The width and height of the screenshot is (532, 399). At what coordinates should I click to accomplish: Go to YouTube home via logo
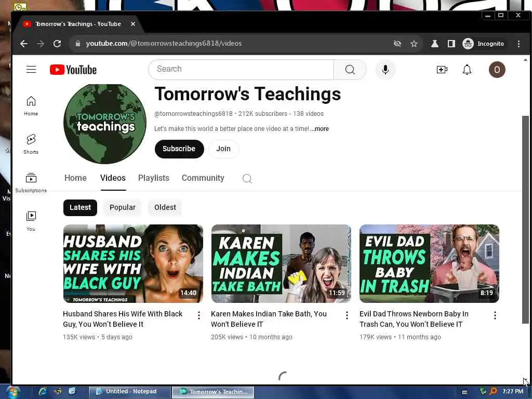click(x=73, y=70)
